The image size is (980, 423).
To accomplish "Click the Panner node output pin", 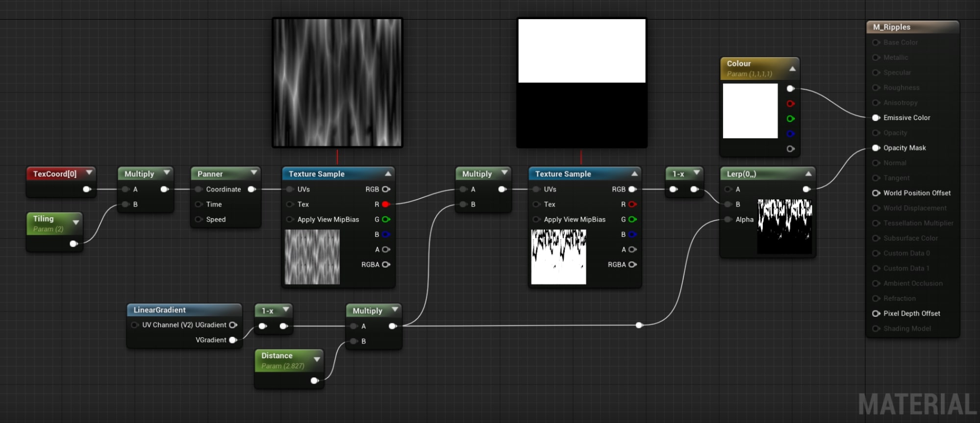I will [252, 189].
